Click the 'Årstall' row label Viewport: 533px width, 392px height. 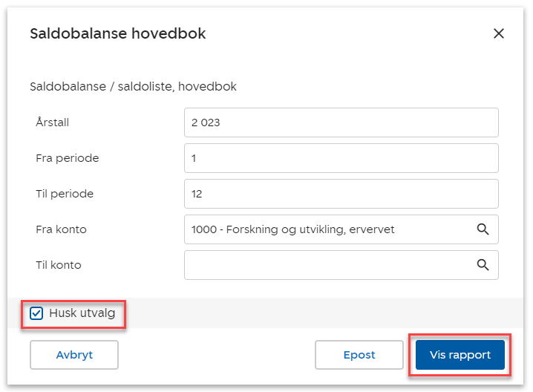pos(52,122)
